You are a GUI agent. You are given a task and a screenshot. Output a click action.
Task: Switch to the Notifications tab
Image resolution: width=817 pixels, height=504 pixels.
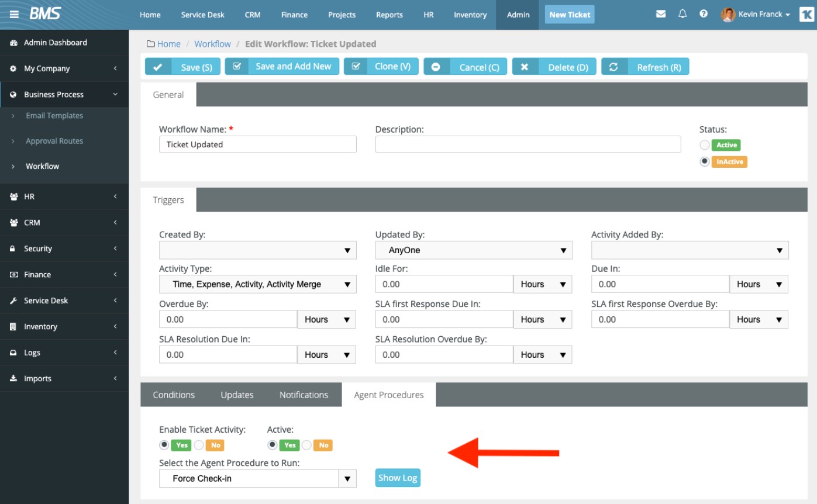coord(304,395)
